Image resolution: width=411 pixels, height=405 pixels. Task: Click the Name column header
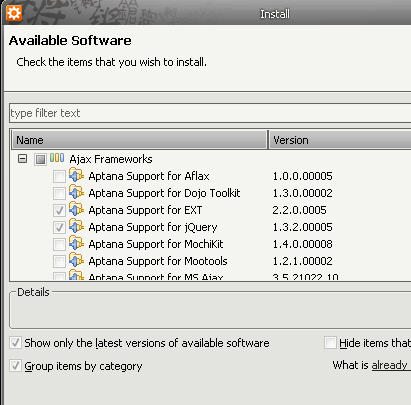pyautogui.click(x=140, y=140)
